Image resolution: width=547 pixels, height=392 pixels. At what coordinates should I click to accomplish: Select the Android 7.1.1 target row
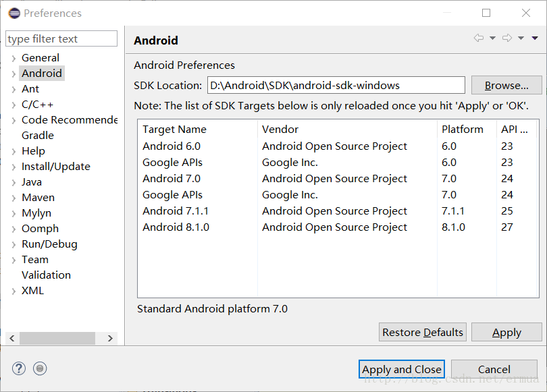196,211
